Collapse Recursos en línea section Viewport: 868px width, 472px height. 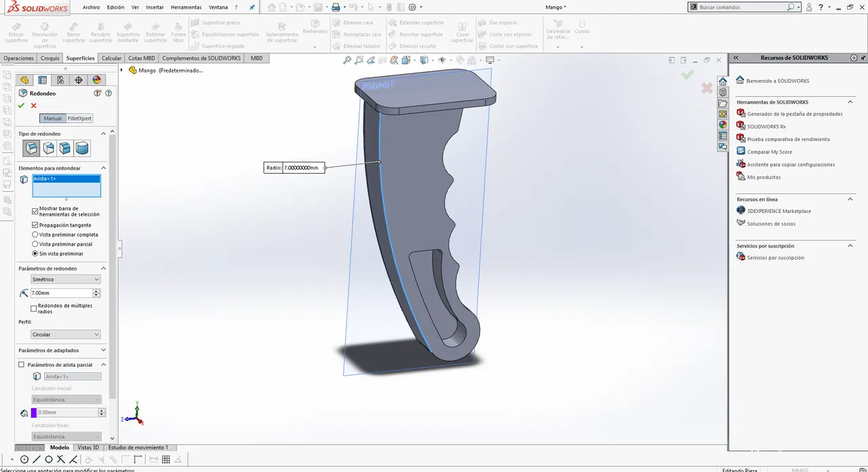coord(851,199)
